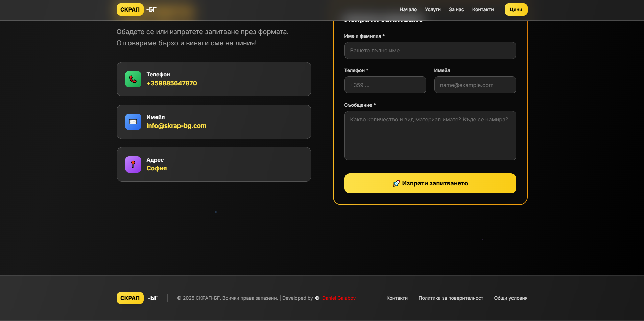
Task: Click the green phone icon
Action: pos(133,79)
